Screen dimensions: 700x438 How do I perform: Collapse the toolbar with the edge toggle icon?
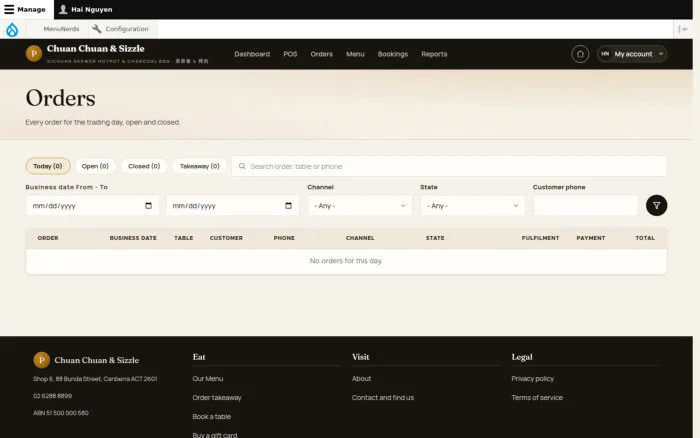[x=683, y=29]
